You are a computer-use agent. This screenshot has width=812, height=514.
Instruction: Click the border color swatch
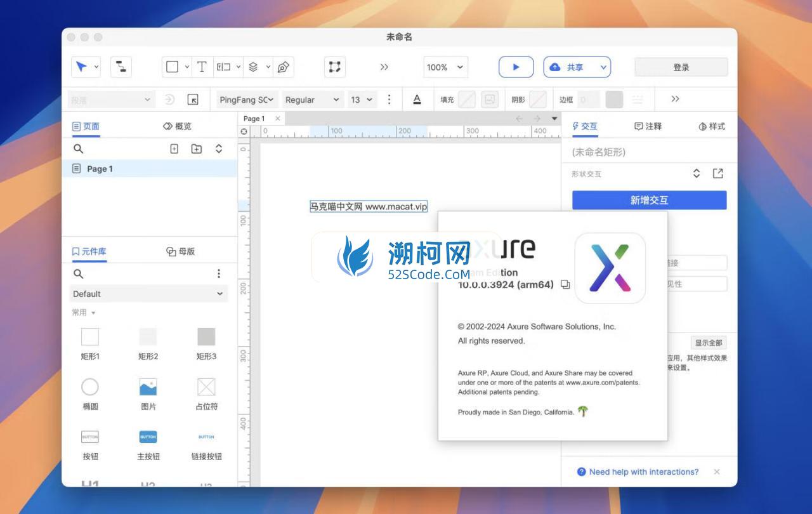pyautogui.click(x=614, y=100)
